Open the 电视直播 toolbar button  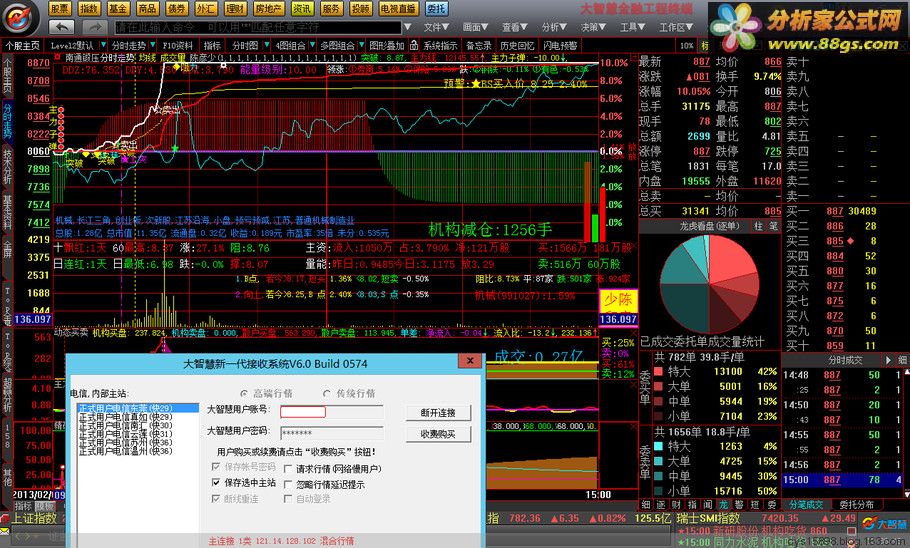click(399, 9)
